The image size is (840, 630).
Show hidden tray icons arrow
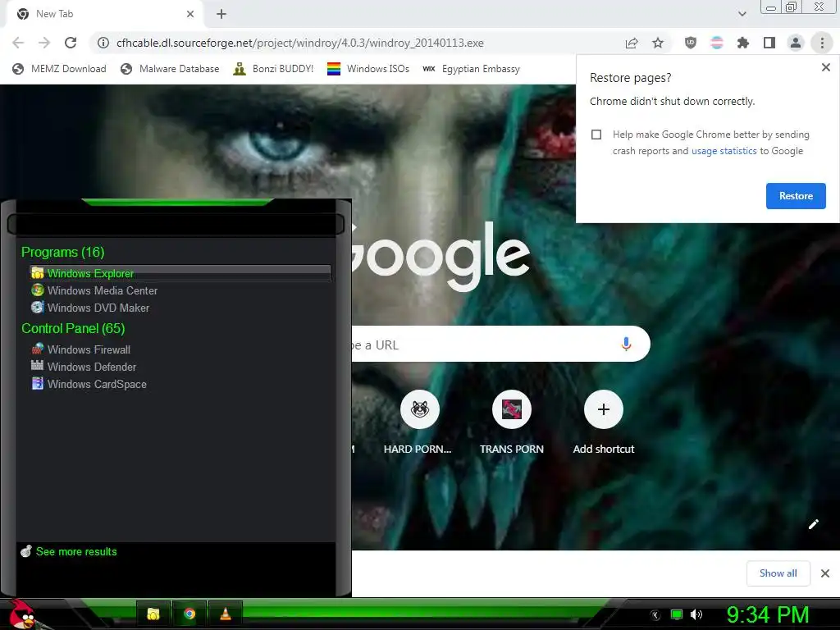click(x=655, y=614)
